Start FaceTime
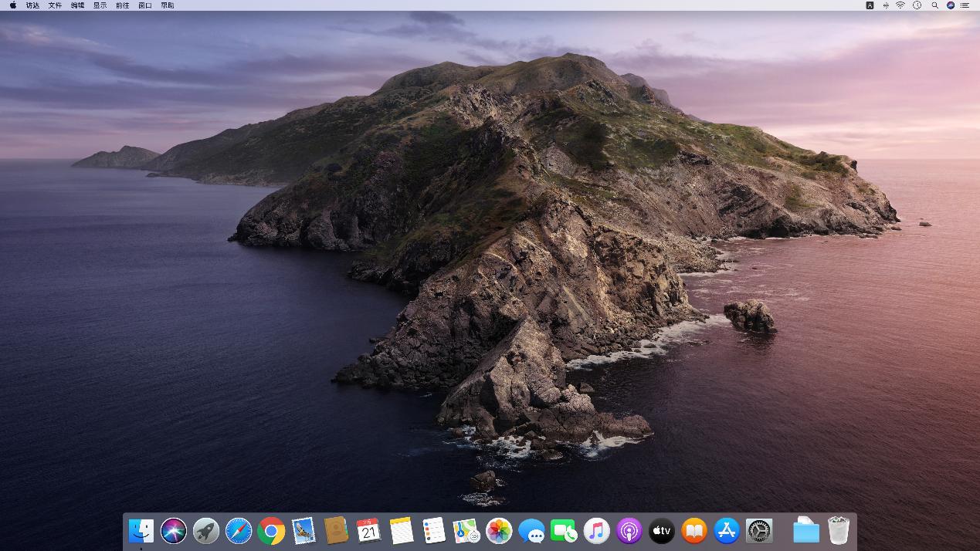980x551 pixels. [x=563, y=531]
